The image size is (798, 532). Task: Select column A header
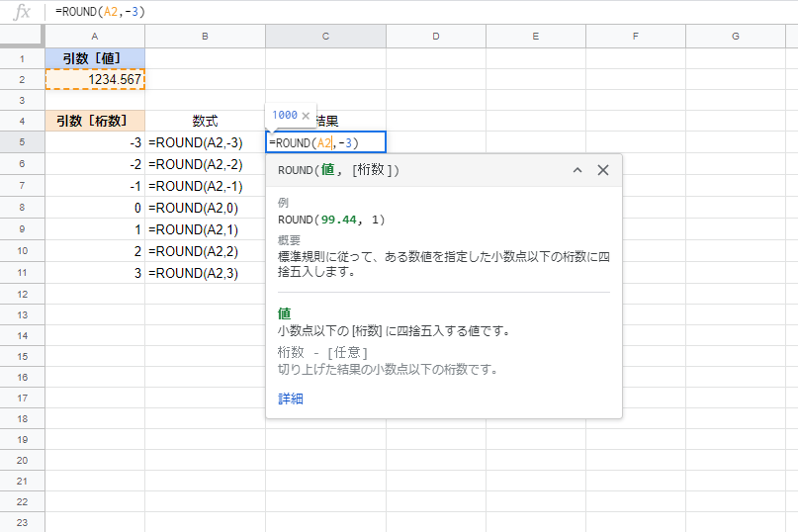pos(95,37)
